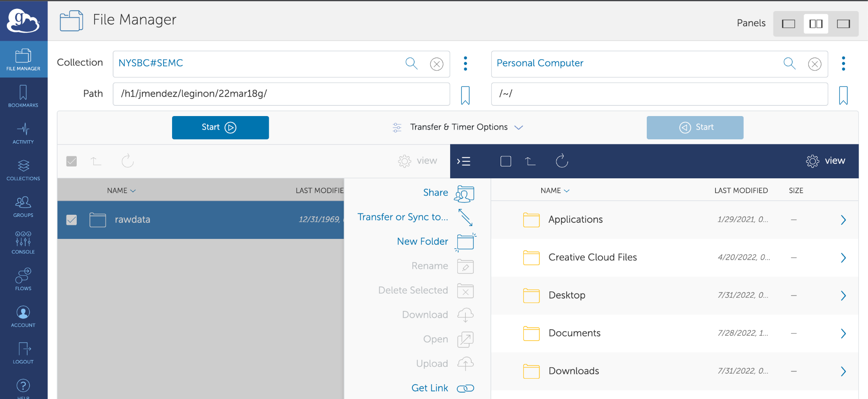Go up one folder in right panel
868x399 pixels.
[x=530, y=161]
